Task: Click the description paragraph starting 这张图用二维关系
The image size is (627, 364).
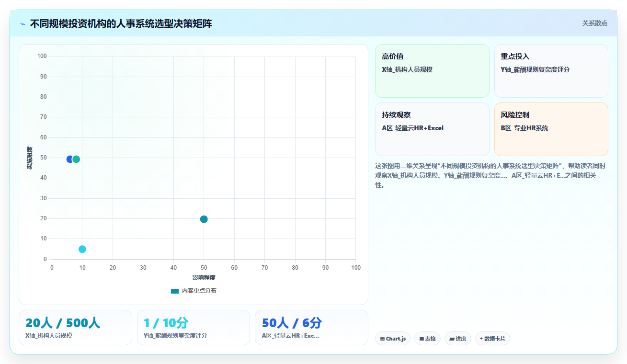Action: (490, 175)
